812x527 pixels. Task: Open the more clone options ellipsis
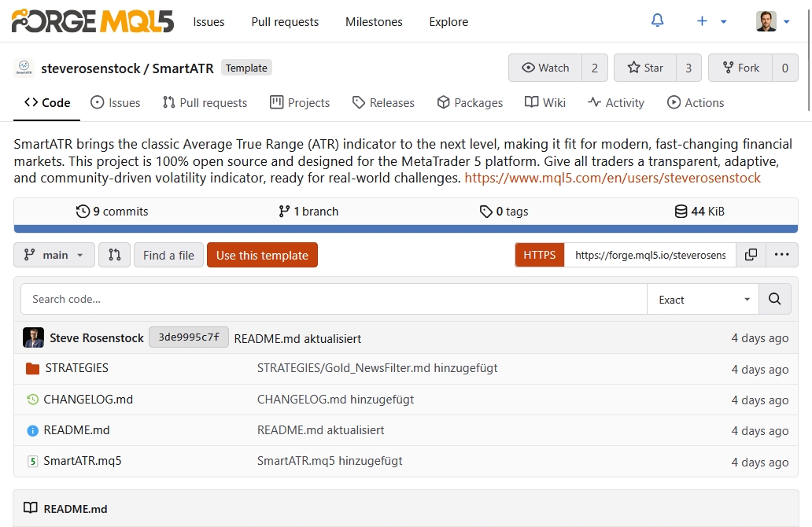click(781, 255)
